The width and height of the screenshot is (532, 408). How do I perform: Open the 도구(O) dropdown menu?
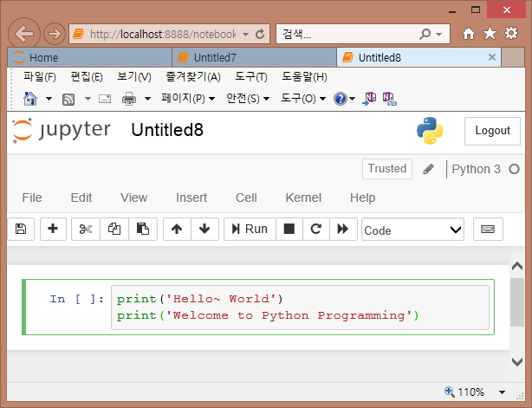[303, 99]
